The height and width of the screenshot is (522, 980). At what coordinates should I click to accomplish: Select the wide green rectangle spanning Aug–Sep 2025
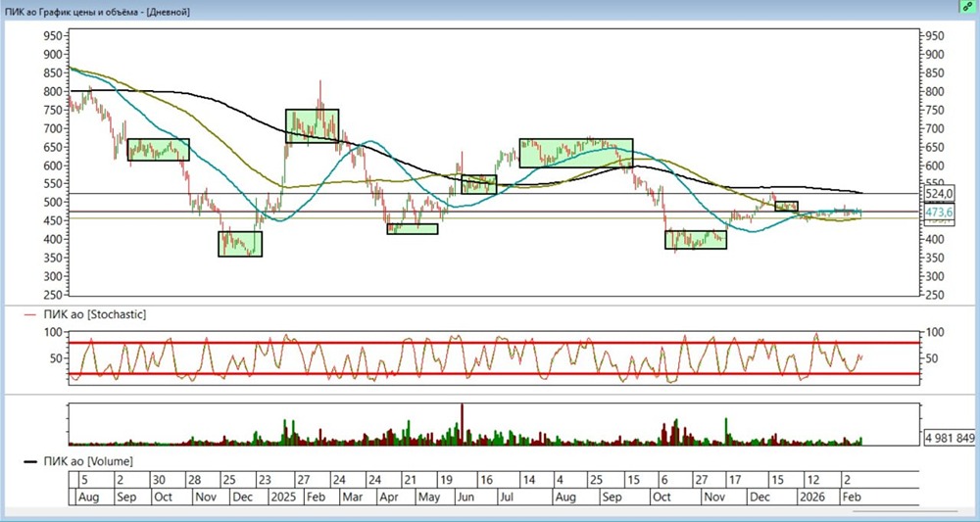tap(576, 153)
